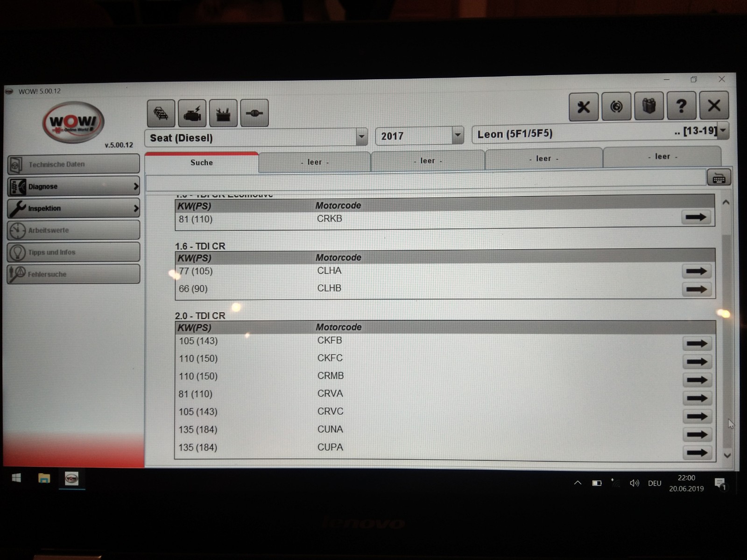Click the large X exit button

tap(714, 105)
